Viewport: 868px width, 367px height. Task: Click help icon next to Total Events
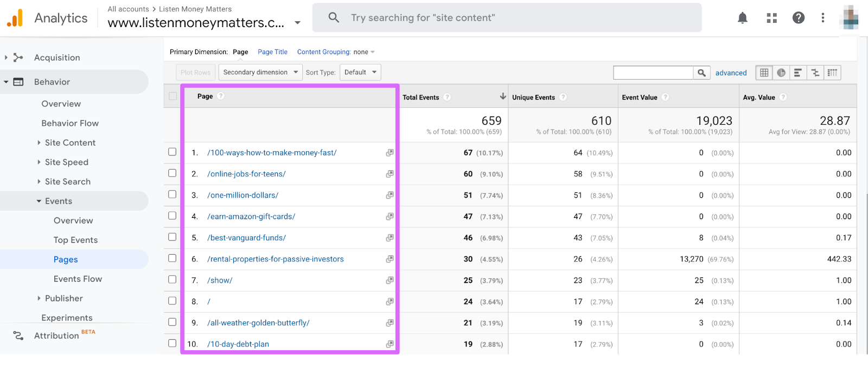[447, 97]
